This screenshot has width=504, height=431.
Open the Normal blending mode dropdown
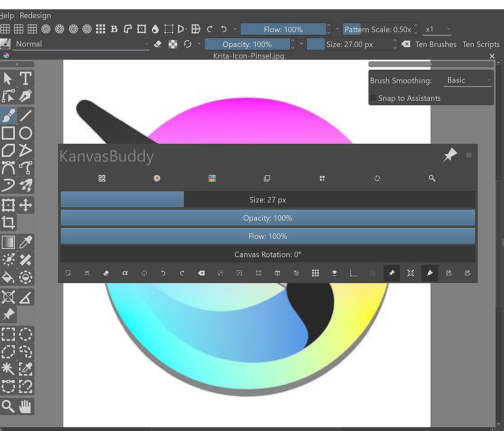[81, 44]
